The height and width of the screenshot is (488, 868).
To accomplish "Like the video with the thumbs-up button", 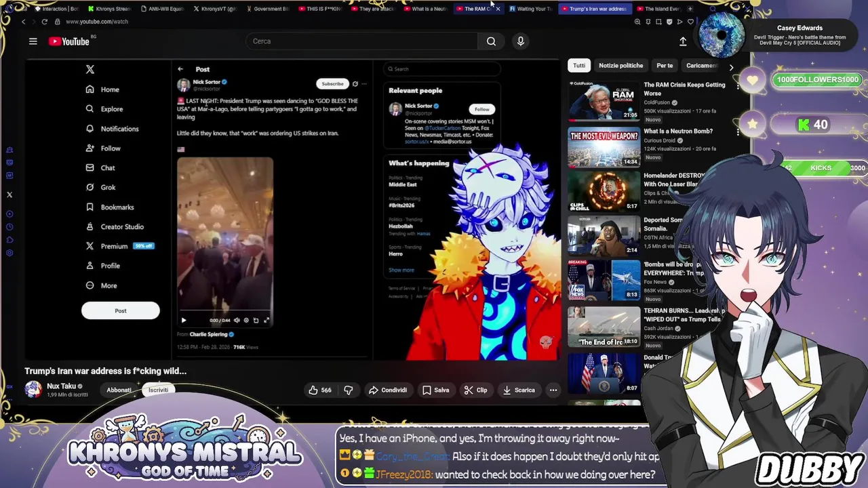I will (320, 390).
